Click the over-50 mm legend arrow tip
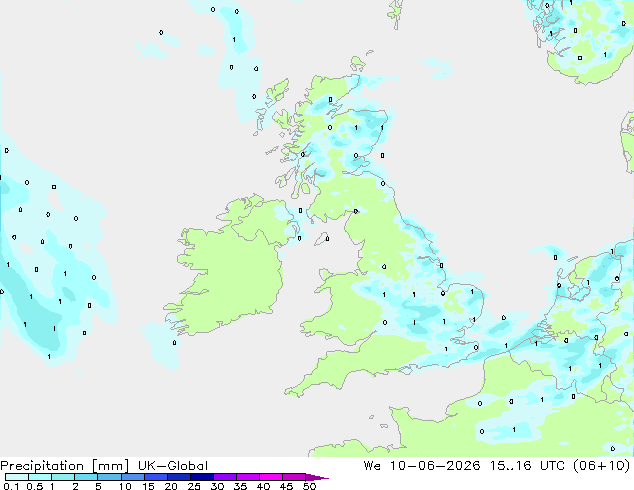This screenshot has width=634, height=490. pos(317,477)
